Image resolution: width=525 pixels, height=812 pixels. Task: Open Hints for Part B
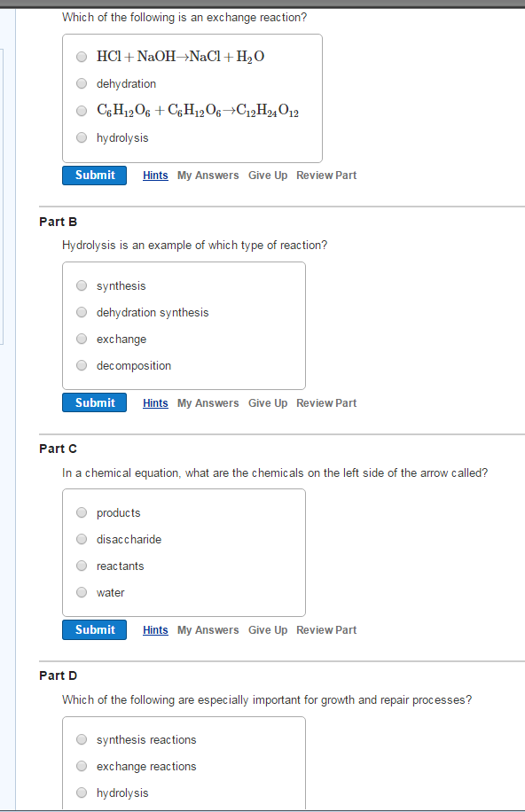tap(155, 402)
